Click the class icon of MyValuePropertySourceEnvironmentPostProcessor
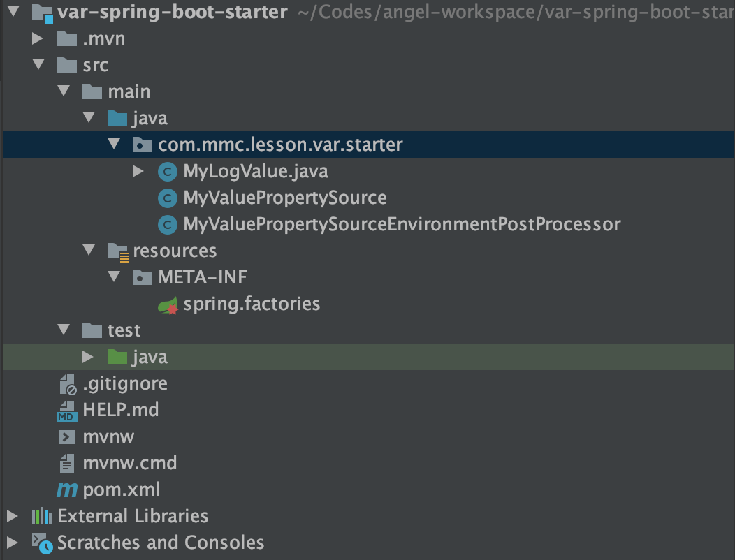This screenshot has height=560, width=735. coord(168,224)
